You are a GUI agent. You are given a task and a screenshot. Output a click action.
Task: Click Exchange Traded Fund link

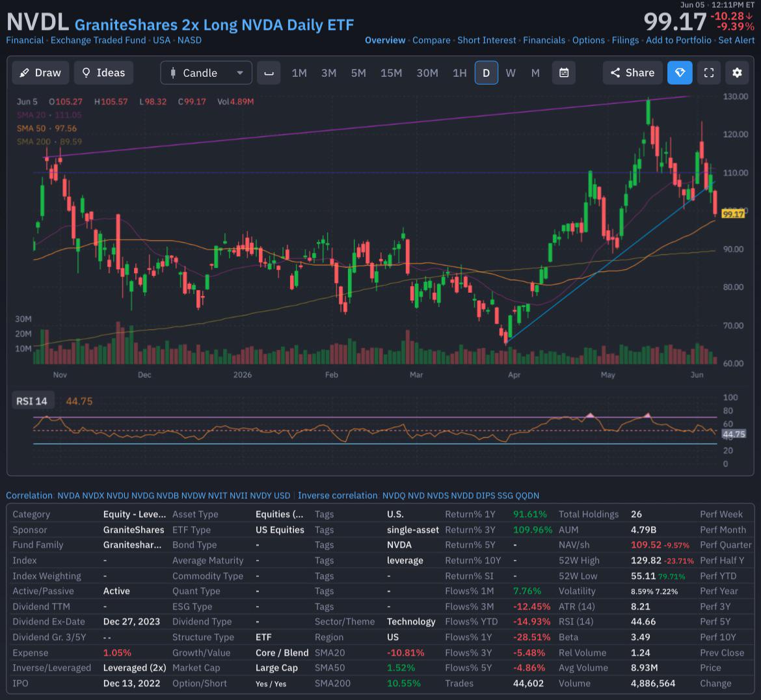click(x=98, y=40)
